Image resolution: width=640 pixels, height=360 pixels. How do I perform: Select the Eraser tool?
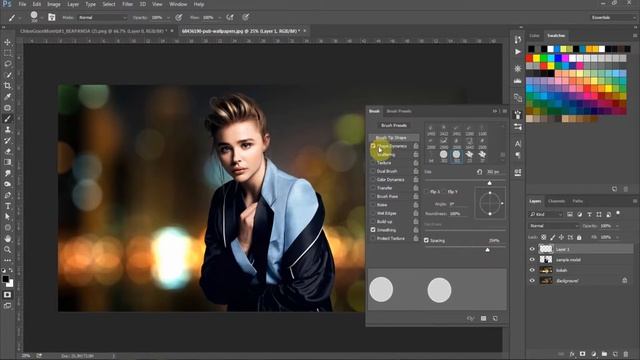pyautogui.click(x=7, y=151)
